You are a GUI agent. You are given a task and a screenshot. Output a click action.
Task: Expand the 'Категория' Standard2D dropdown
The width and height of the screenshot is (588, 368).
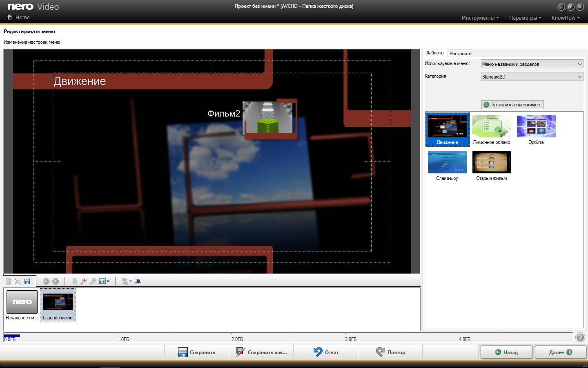click(x=532, y=77)
